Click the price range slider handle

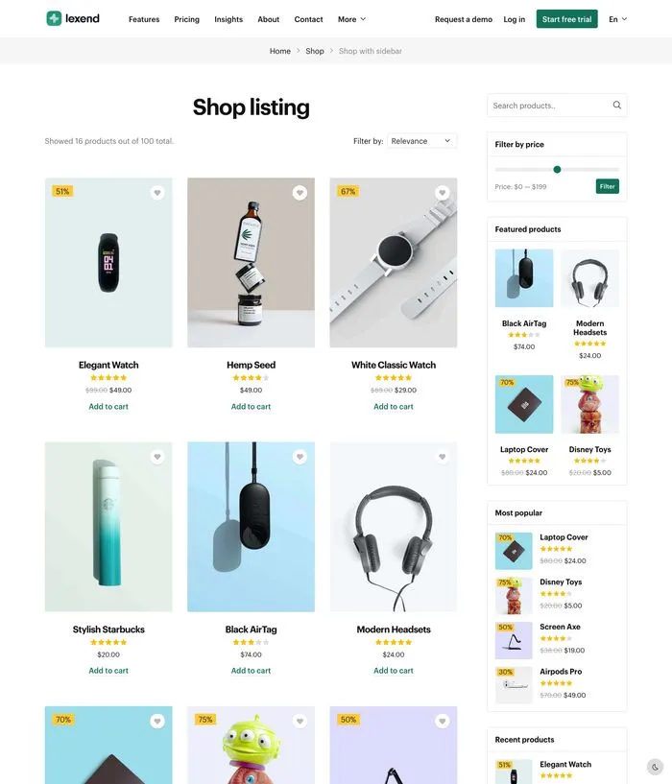557,170
